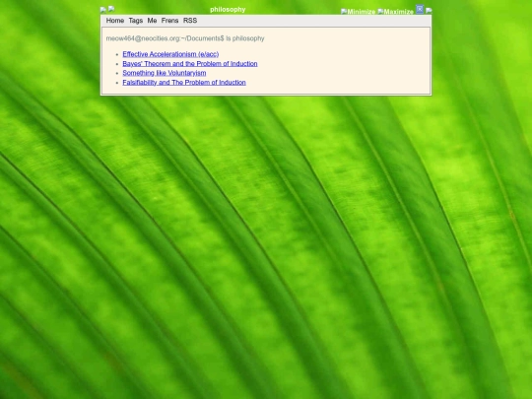Image resolution: width=532 pixels, height=399 pixels.
Task: Open Falsifiability and The Problem of Induction
Action: [x=184, y=83]
